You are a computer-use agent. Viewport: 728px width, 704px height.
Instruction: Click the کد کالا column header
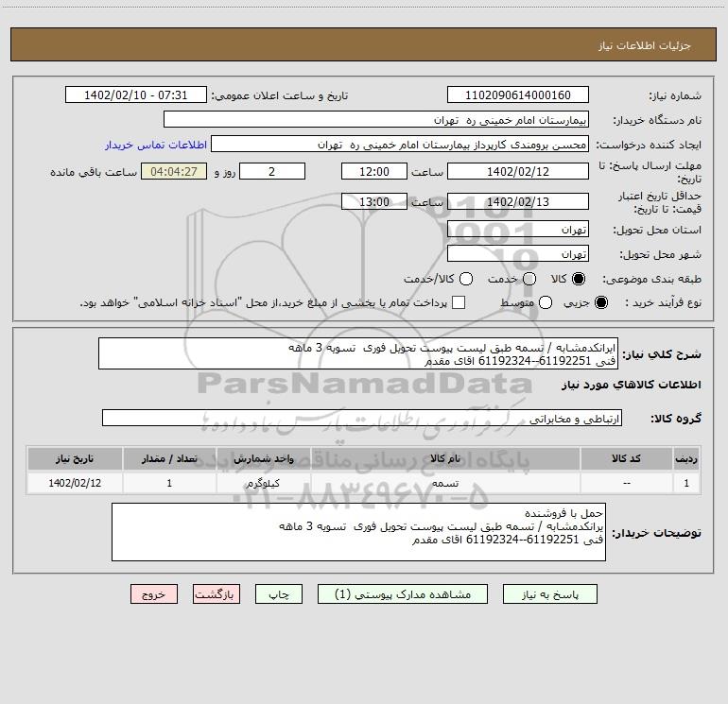click(626, 458)
